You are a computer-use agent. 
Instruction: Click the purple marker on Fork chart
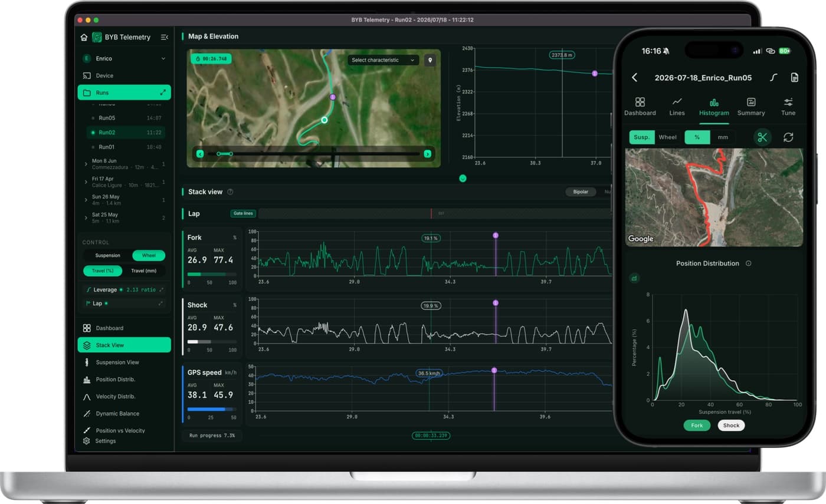tap(496, 235)
